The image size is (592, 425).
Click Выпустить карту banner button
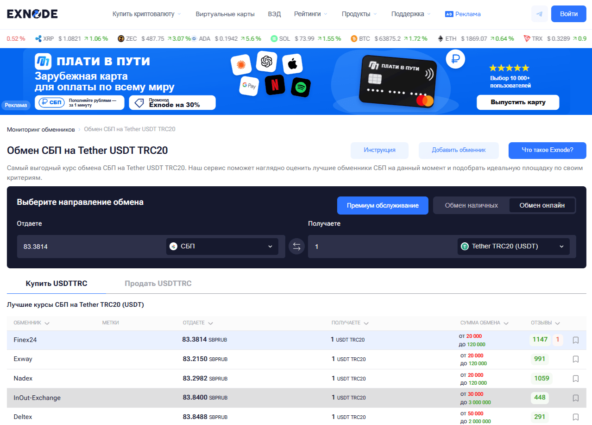pyautogui.click(x=518, y=102)
